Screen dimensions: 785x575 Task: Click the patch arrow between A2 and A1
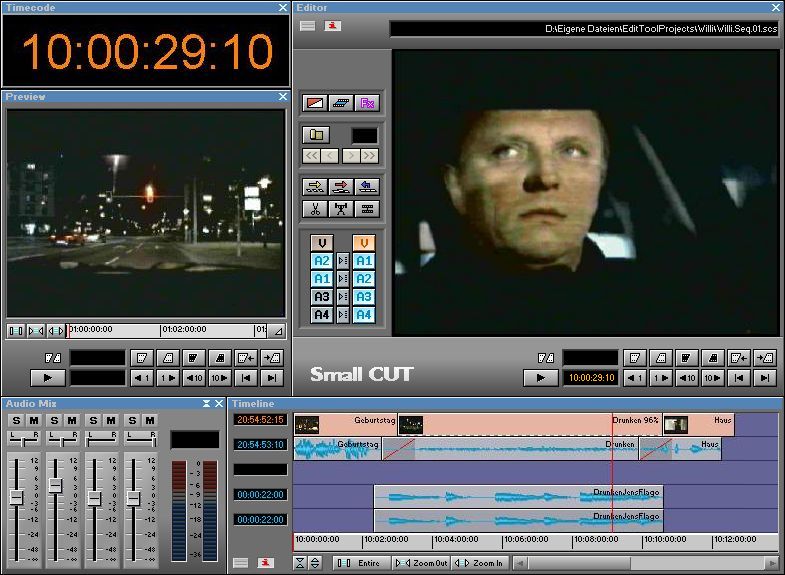click(343, 261)
